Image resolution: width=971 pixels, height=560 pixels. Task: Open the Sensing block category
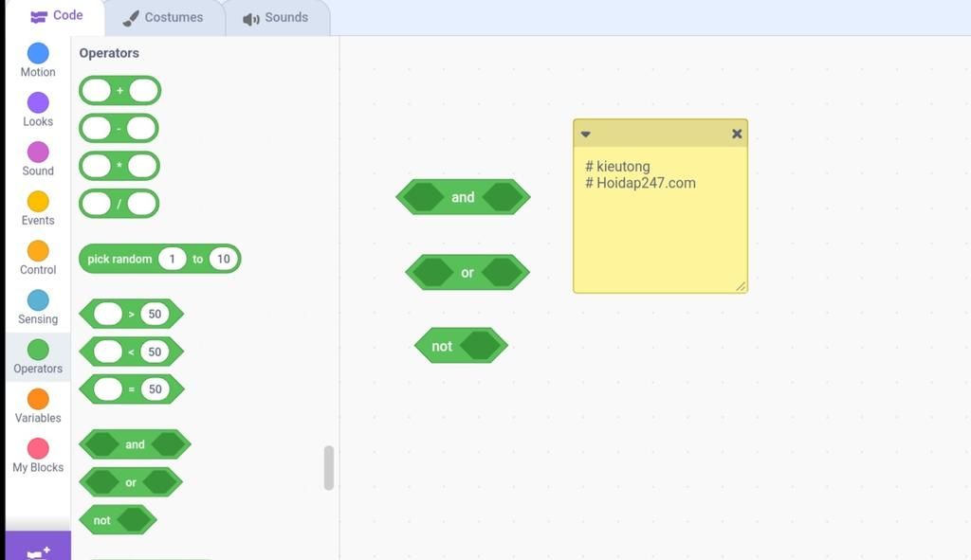tap(38, 300)
